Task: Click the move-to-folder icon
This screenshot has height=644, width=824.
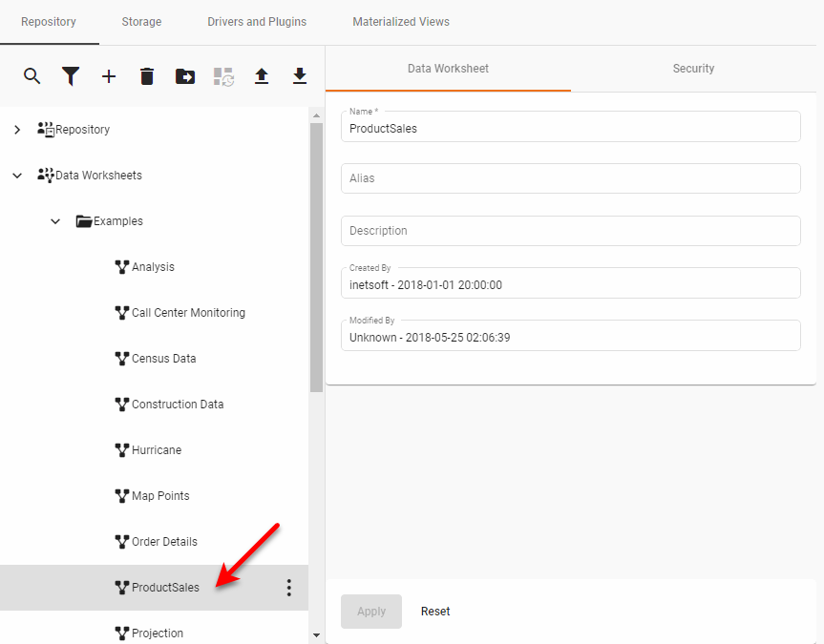Action: pyautogui.click(x=185, y=75)
